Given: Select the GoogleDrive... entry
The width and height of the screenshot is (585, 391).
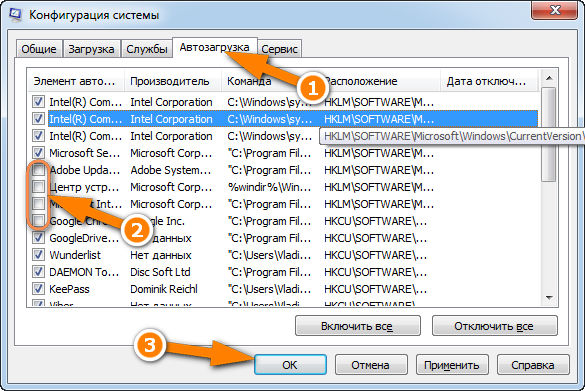Looking at the screenshot, I should click(84, 238).
